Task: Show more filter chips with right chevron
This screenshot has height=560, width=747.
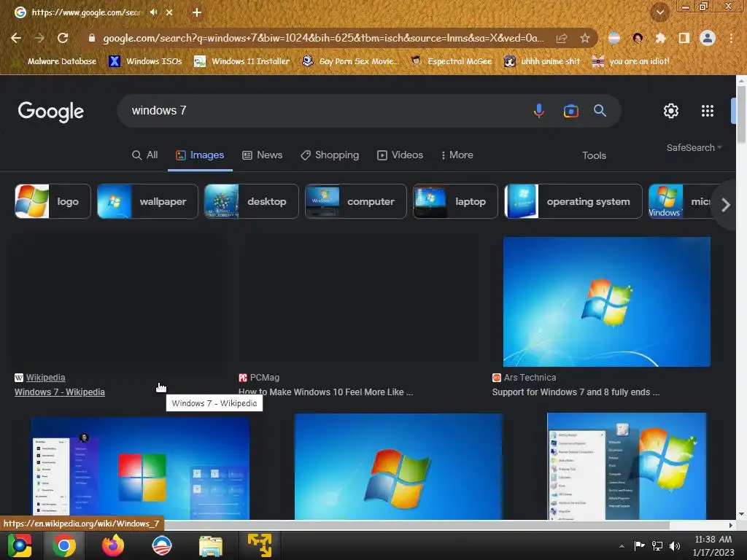Action: [726, 205]
